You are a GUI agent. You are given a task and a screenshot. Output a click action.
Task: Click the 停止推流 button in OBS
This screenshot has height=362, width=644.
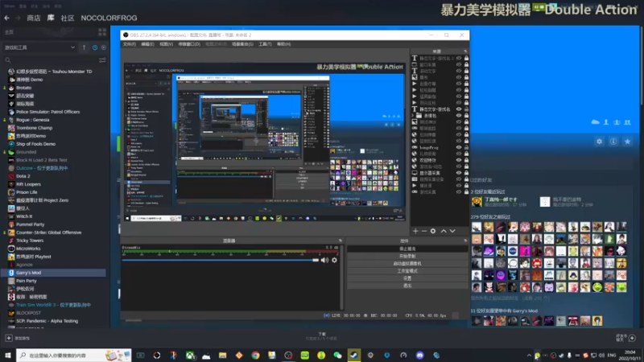click(x=407, y=249)
